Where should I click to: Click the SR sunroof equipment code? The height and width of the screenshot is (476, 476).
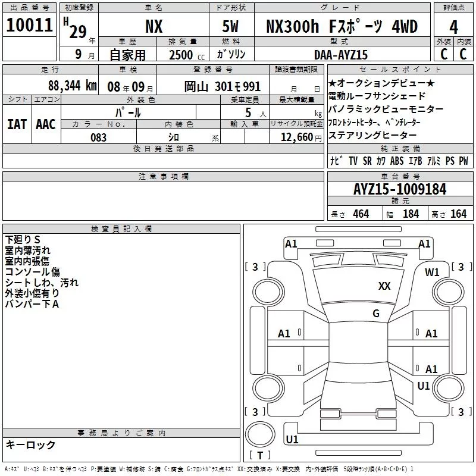(367, 161)
